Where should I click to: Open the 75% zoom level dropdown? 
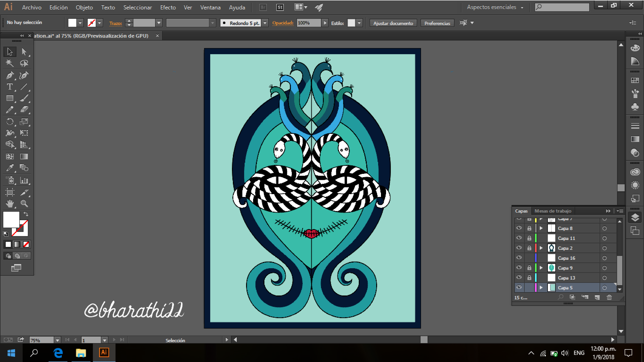click(x=57, y=340)
